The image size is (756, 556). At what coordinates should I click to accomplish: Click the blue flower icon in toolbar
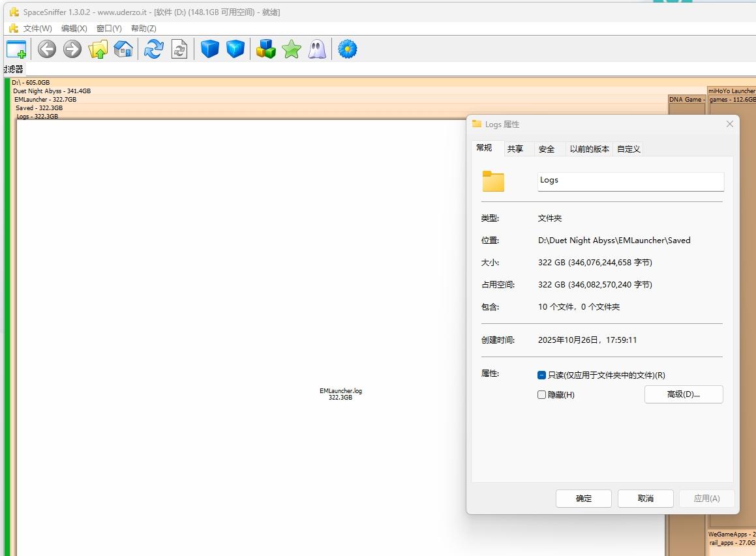tap(348, 50)
